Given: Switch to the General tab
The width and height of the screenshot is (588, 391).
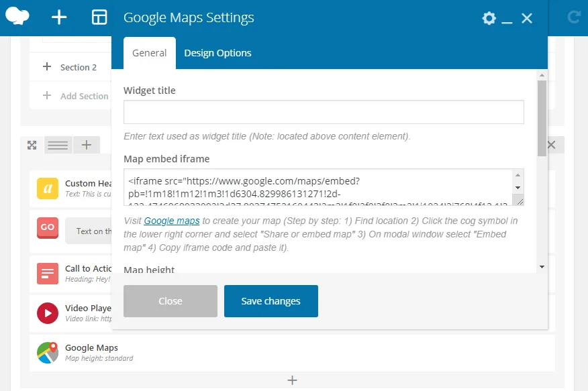Looking at the screenshot, I should 149,53.
